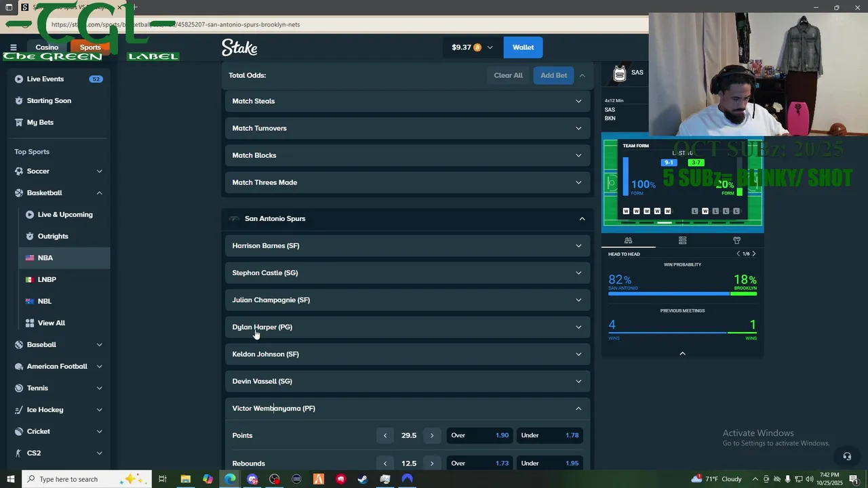Expand Stephon Castle (SG) player props

(408, 273)
